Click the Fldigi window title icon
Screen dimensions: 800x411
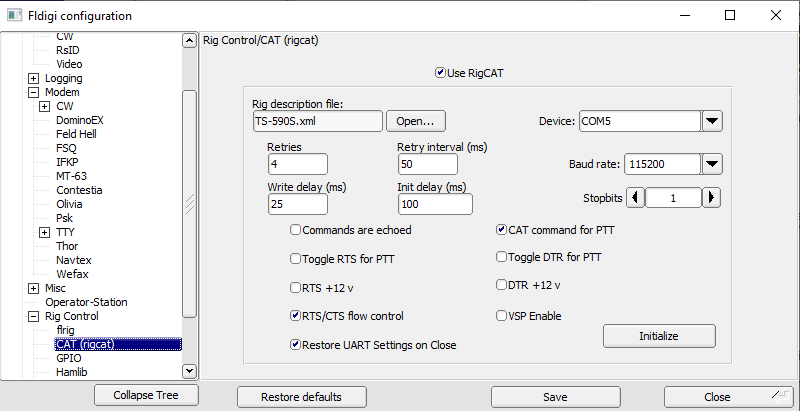point(14,15)
